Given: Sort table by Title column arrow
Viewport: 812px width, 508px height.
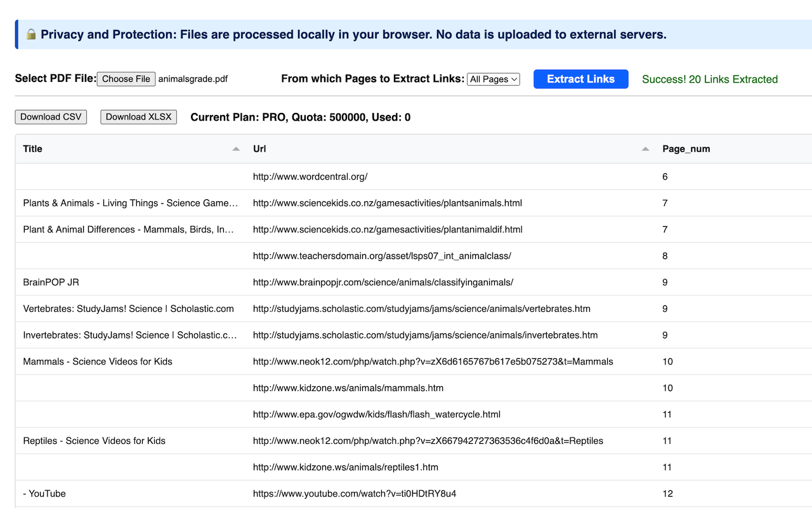Looking at the screenshot, I should tap(236, 149).
